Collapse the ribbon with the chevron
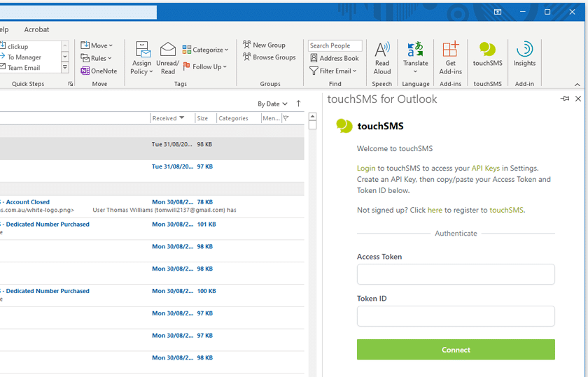The image size is (588, 377). [x=577, y=85]
